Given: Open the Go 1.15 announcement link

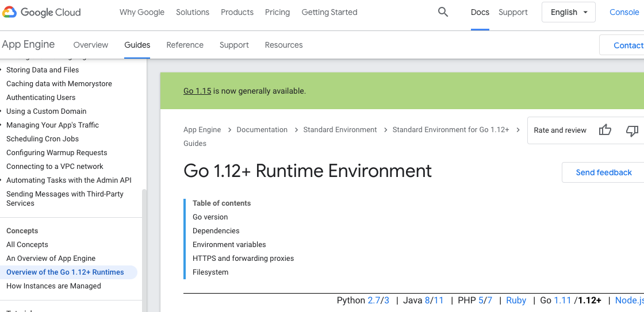Looking at the screenshot, I should (197, 91).
